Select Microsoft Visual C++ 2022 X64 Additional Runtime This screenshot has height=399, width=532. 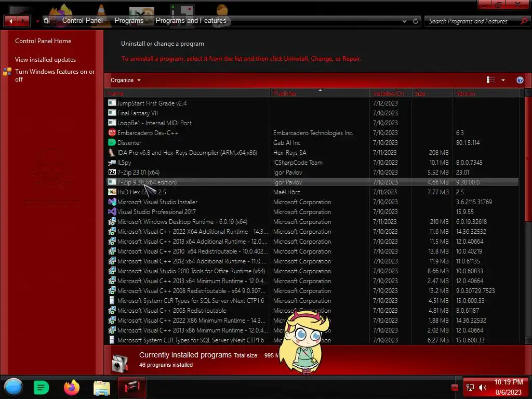point(312,231)
